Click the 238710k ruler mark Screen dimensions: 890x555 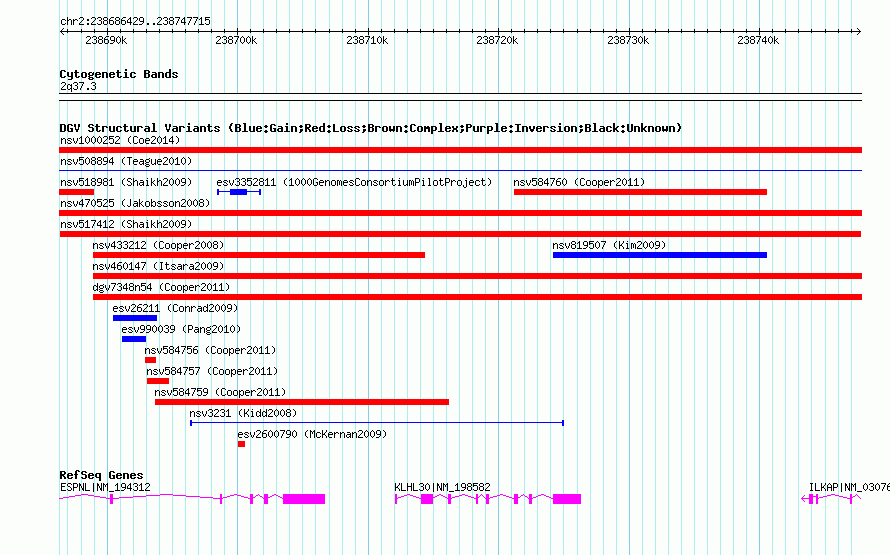coord(367,40)
